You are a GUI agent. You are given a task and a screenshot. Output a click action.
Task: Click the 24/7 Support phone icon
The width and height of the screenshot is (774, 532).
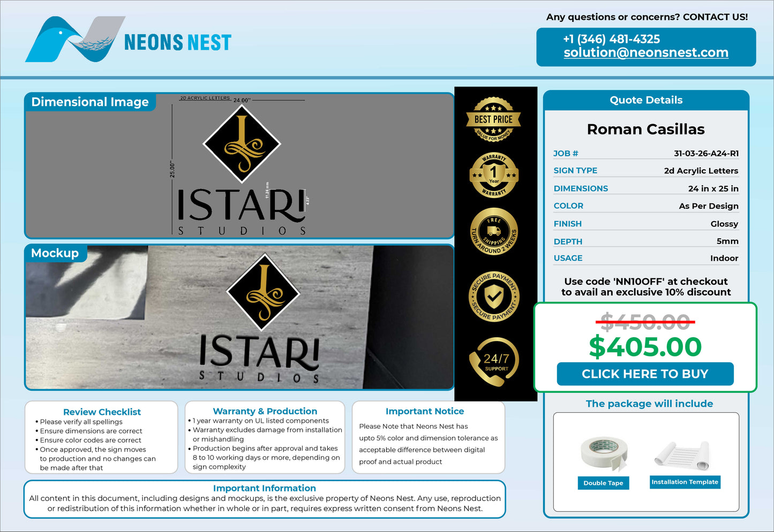pos(494,361)
